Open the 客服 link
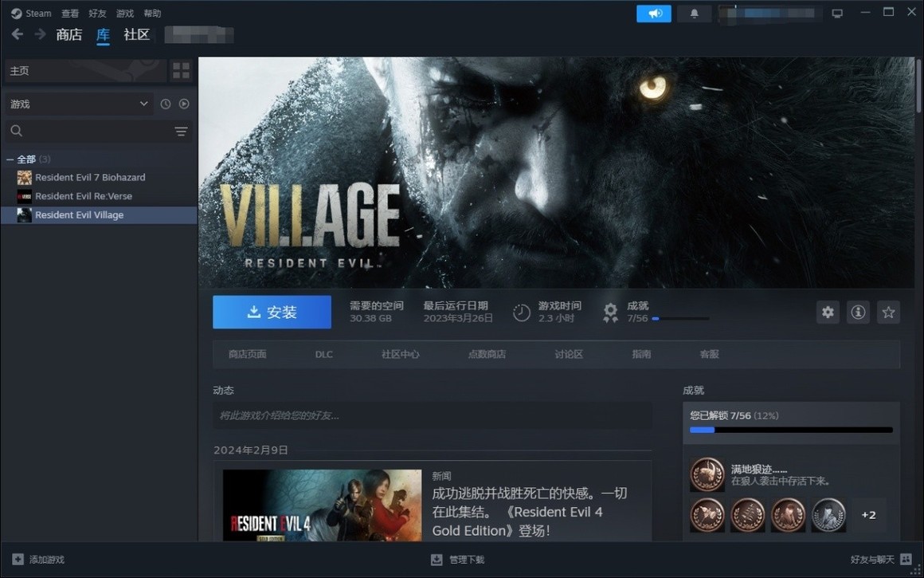This screenshot has height=578, width=924. (x=709, y=354)
